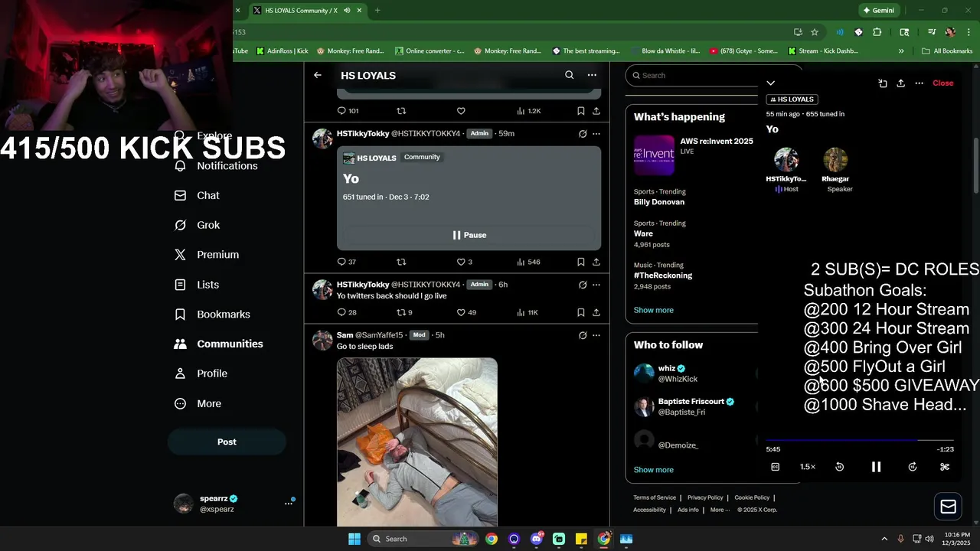Pause the space in the player controls
This screenshot has height=551, width=980.
coord(877,467)
